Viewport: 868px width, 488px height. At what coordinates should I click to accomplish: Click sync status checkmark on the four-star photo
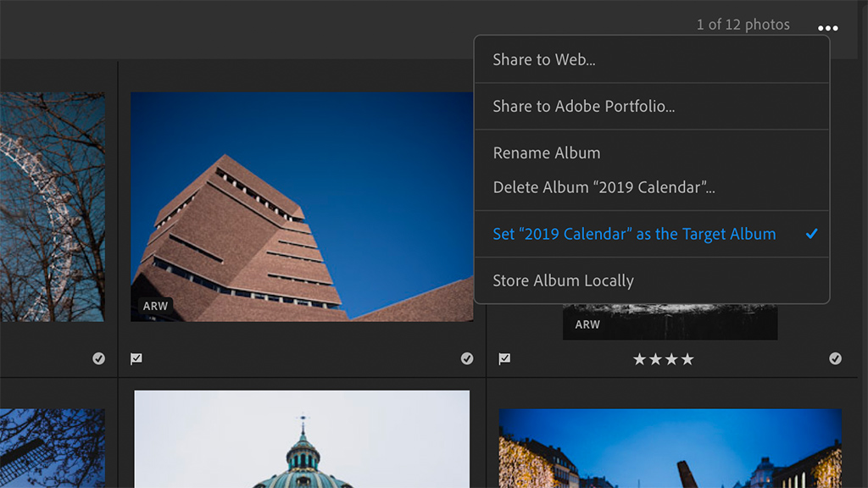click(835, 359)
